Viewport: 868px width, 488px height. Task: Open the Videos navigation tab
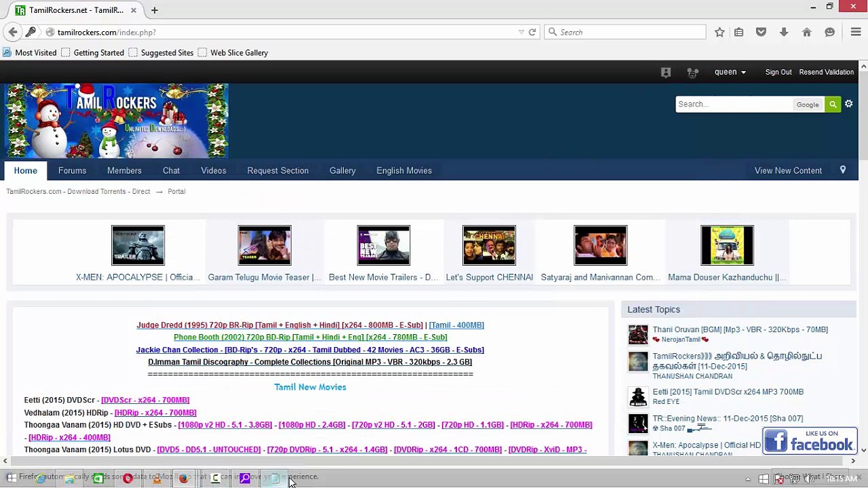coord(214,171)
